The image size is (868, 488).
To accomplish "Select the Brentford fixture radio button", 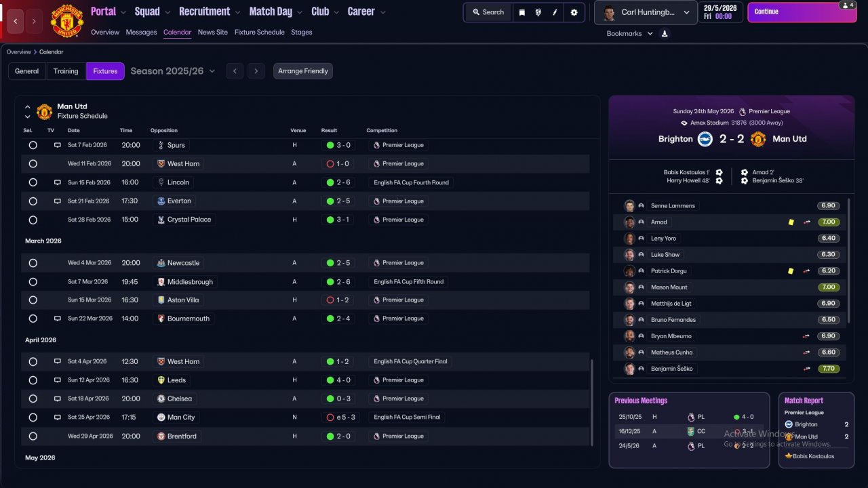I will click(33, 436).
